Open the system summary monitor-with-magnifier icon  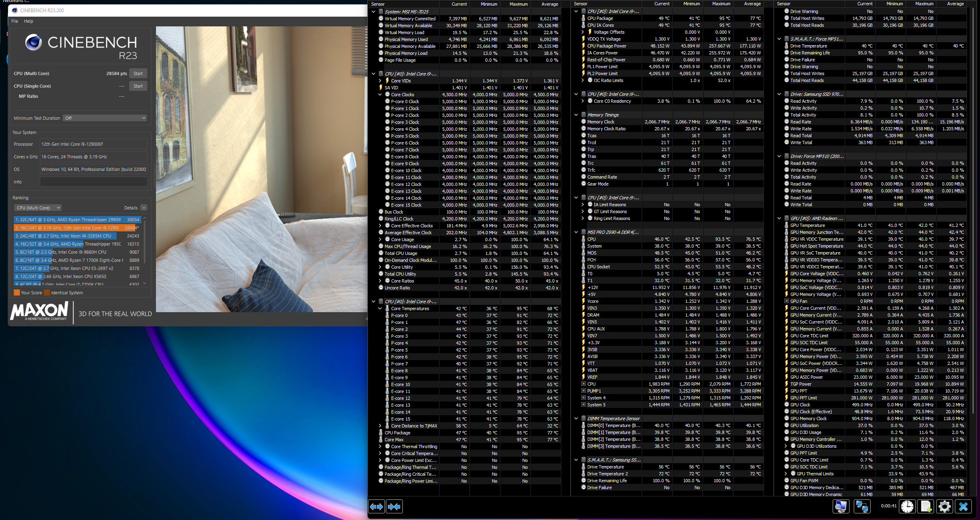pos(841,506)
